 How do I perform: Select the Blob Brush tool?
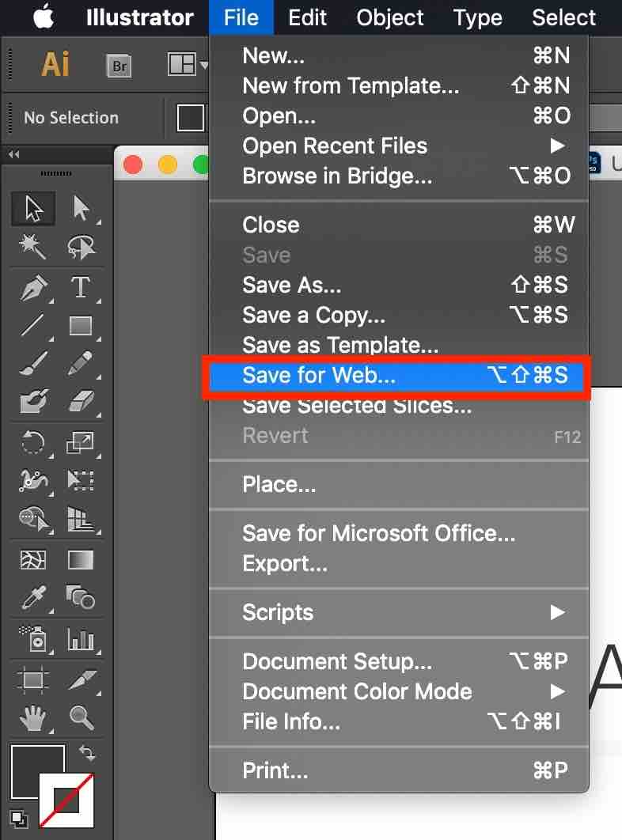[x=33, y=401]
